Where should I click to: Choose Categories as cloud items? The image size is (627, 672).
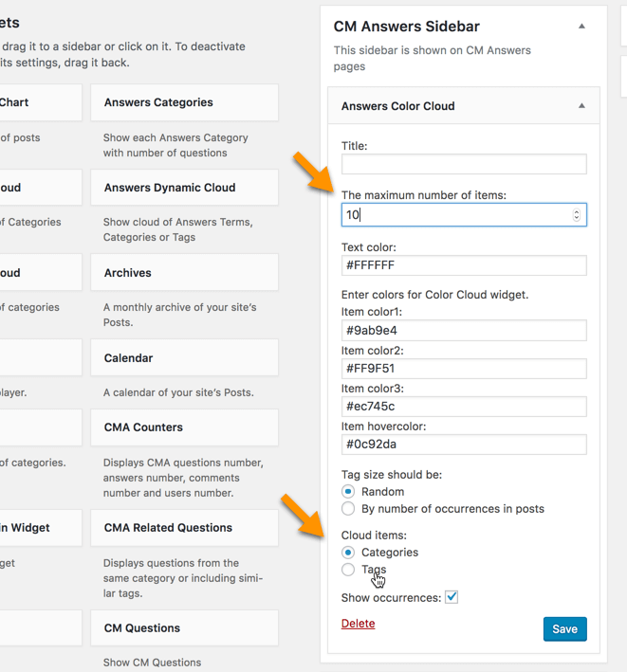pyautogui.click(x=348, y=553)
